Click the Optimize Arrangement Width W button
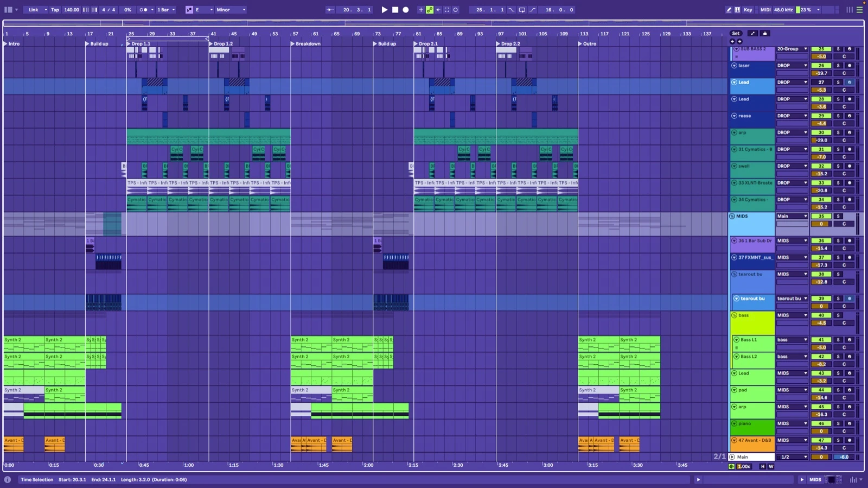Image resolution: width=868 pixels, height=488 pixels. coord(770,466)
